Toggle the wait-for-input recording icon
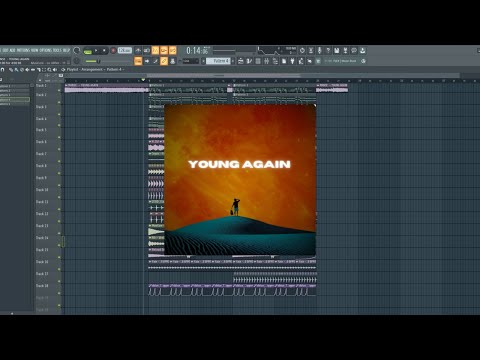Viewport: 480px width, 360px height. pyautogui.click(x=147, y=51)
